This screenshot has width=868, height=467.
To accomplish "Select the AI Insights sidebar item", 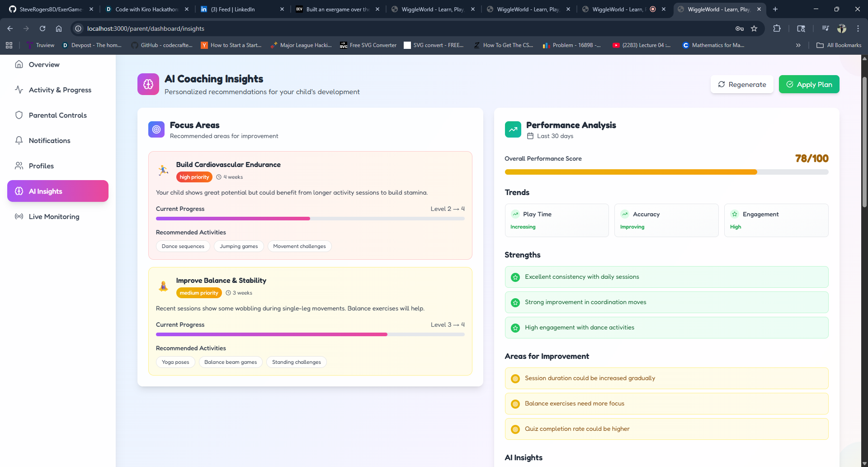I will click(x=58, y=191).
